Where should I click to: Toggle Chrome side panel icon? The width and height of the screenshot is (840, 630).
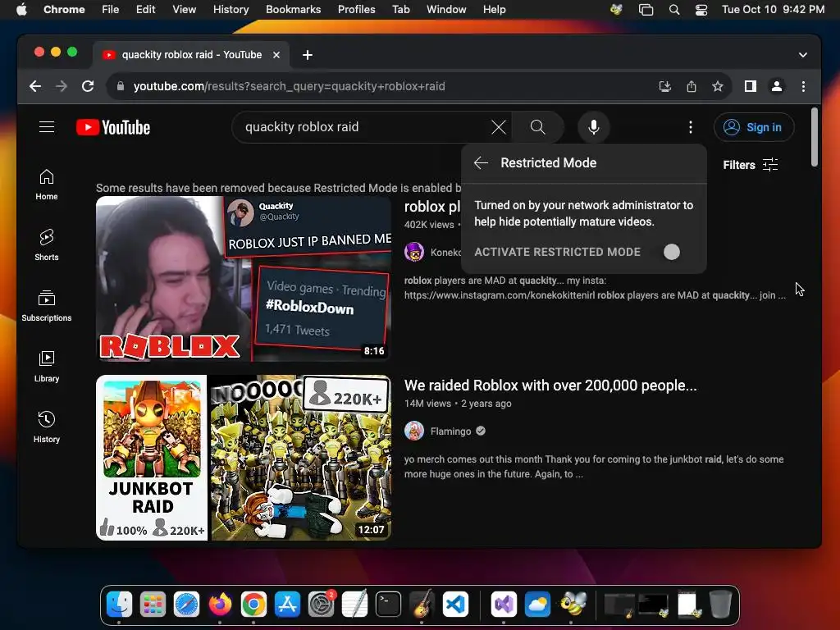point(751,86)
